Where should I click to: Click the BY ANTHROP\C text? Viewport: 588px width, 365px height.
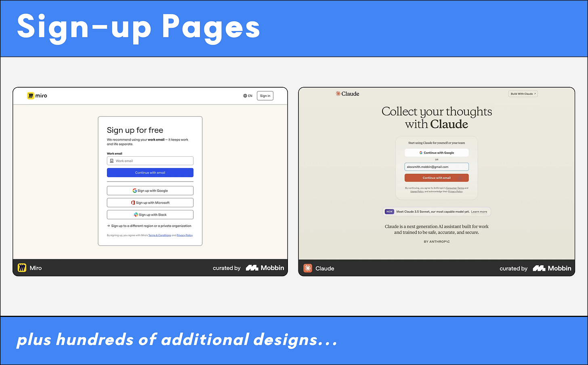[437, 242]
